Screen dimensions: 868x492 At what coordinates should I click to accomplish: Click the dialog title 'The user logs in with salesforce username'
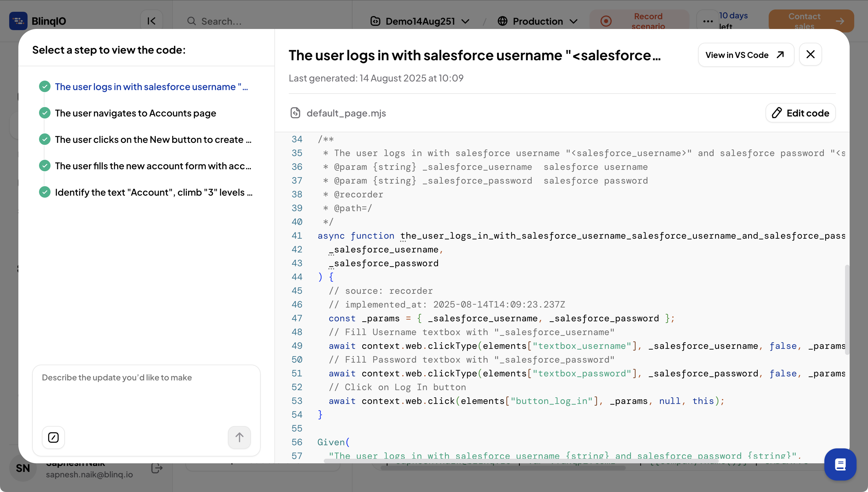tap(474, 55)
